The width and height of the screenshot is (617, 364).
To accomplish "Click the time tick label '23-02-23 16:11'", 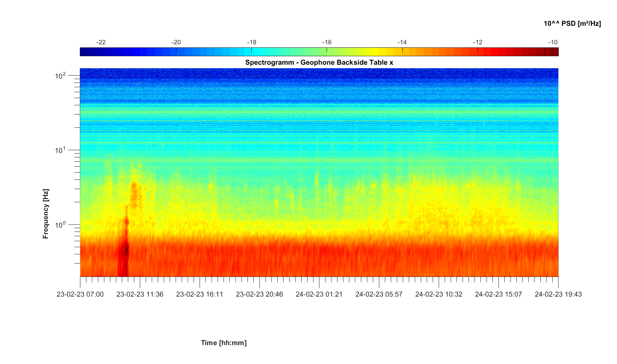I will tap(200, 294).
